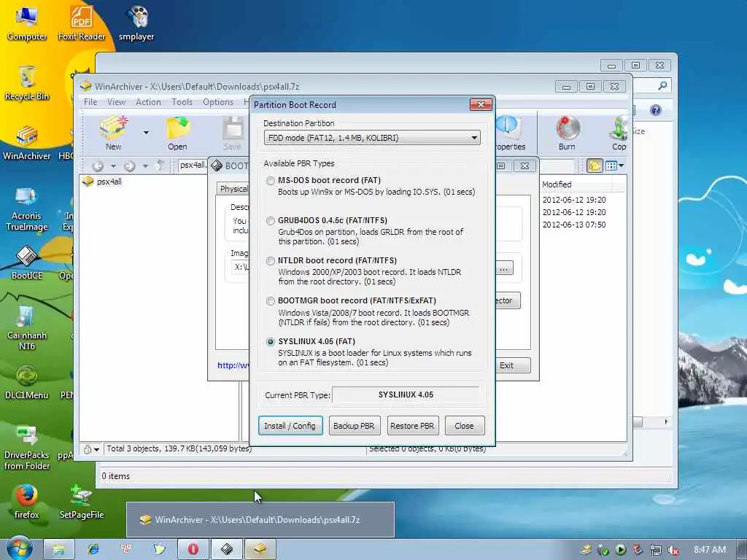The height and width of the screenshot is (560, 747).
Task: Select the Physical tab in BOOTICE window
Action: tap(233, 189)
